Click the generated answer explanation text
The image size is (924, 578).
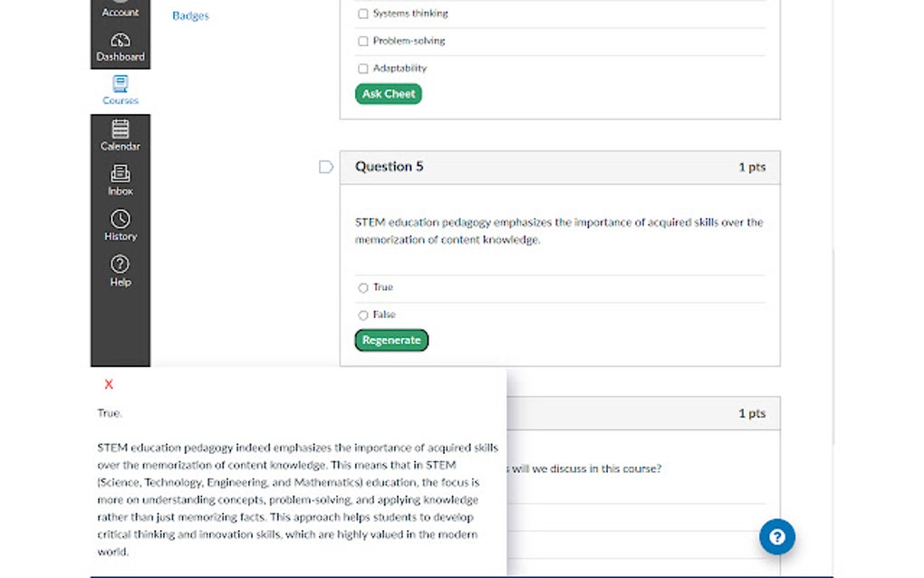[298, 500]
